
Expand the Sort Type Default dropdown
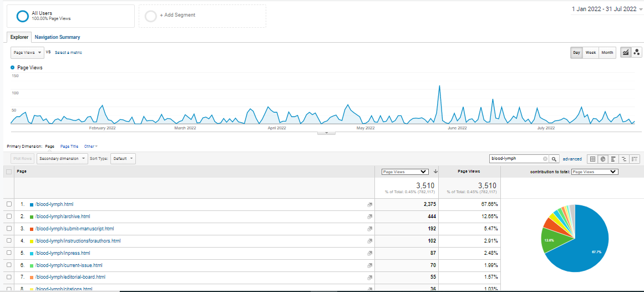(x=123, y=159)
